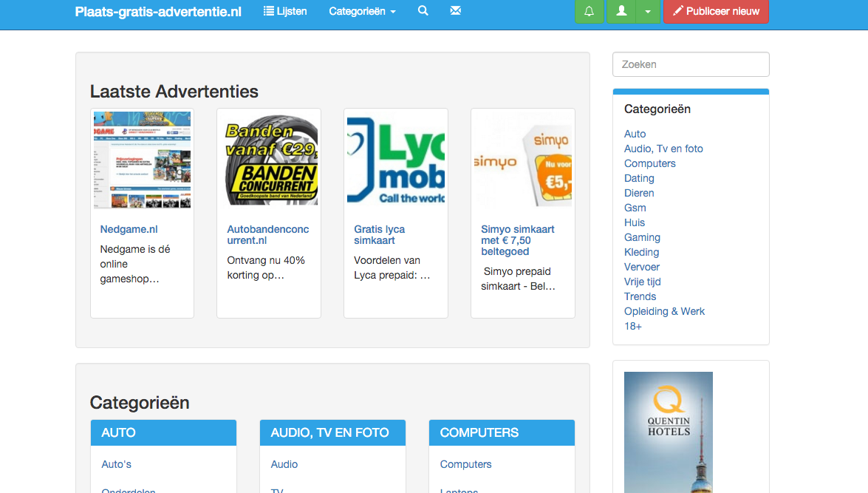
Task: Select Auto in sidebar categories
Action: [635, 134]
